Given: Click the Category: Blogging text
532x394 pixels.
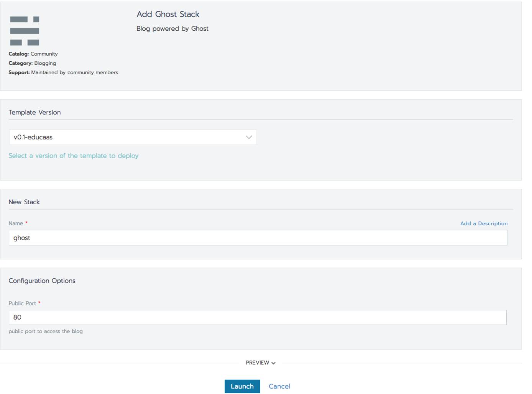Looking at the screenshot, I should [x=32, y=63].
